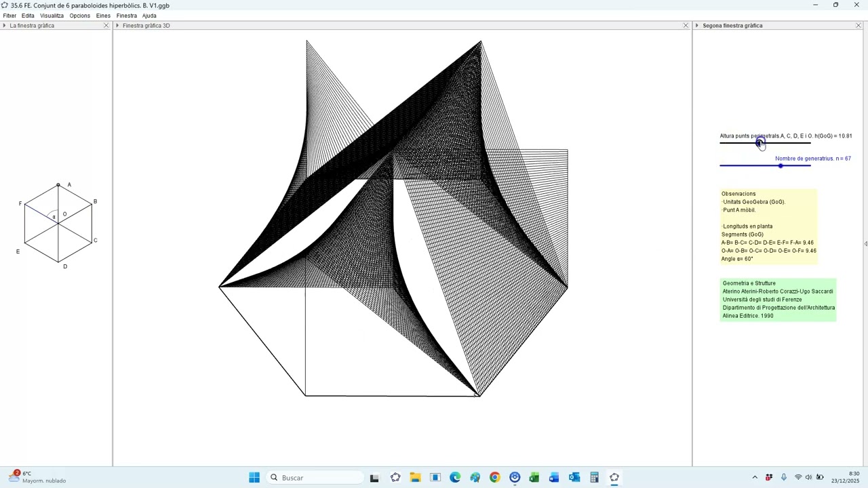This screenshot has height=488, width=868.
Task: Click the 'Alinea Editrice. 1990' text
Action: (748, 316)
